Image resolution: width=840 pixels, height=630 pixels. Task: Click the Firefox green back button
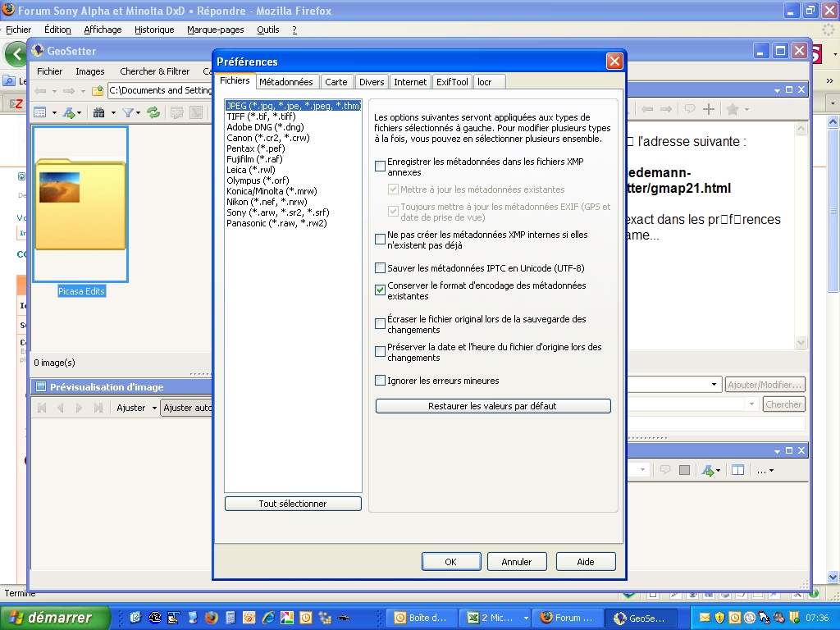[x=16, y=53]
